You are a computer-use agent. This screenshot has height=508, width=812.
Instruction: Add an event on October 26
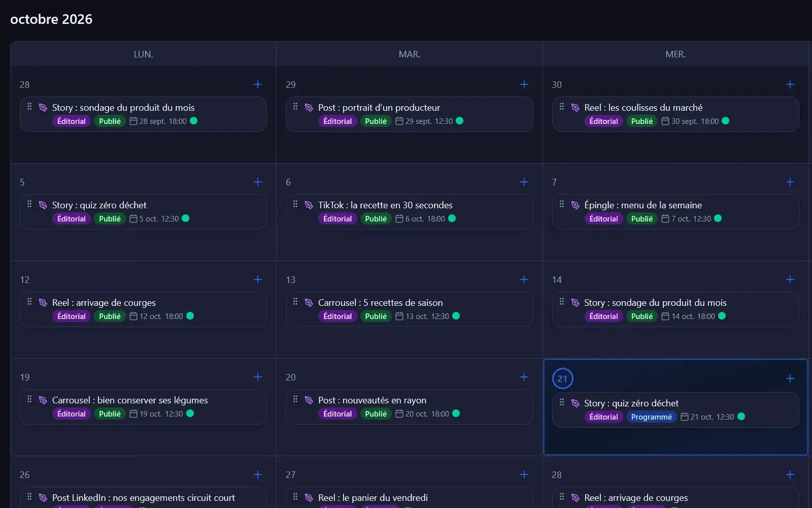[x=258, y=474]
